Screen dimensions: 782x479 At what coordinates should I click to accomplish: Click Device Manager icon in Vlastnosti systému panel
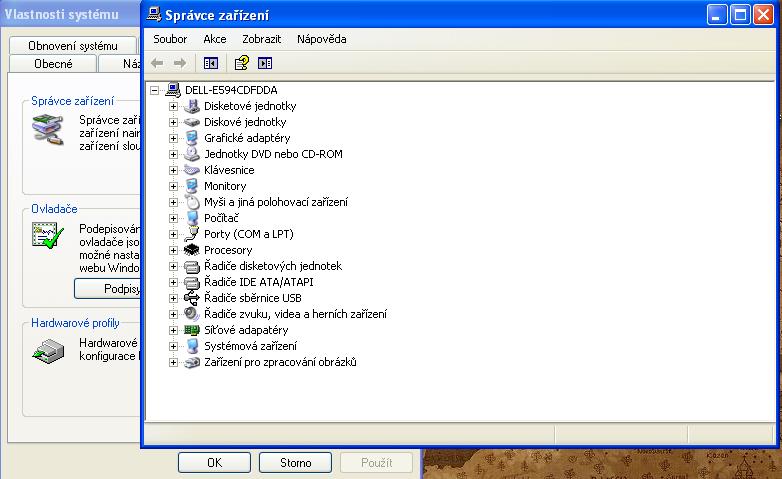tap(47, 129)
